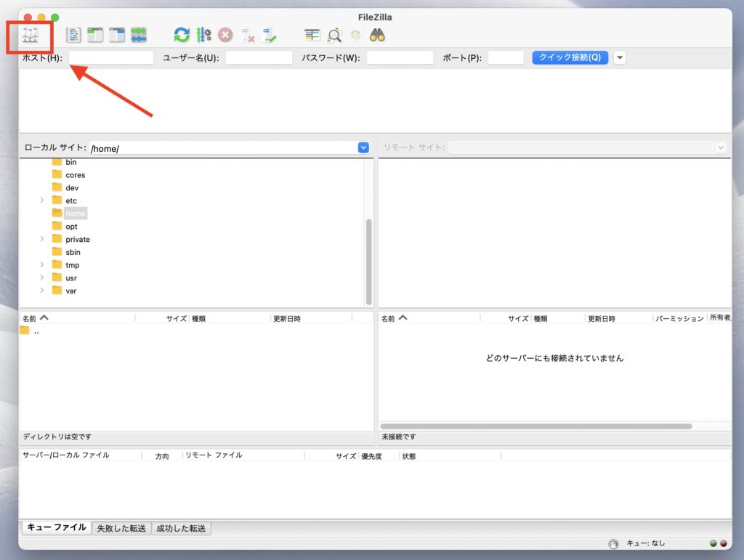Select the cores folder in local tree
The width and height of the screenshot is (744, 560).
(75, 175)
